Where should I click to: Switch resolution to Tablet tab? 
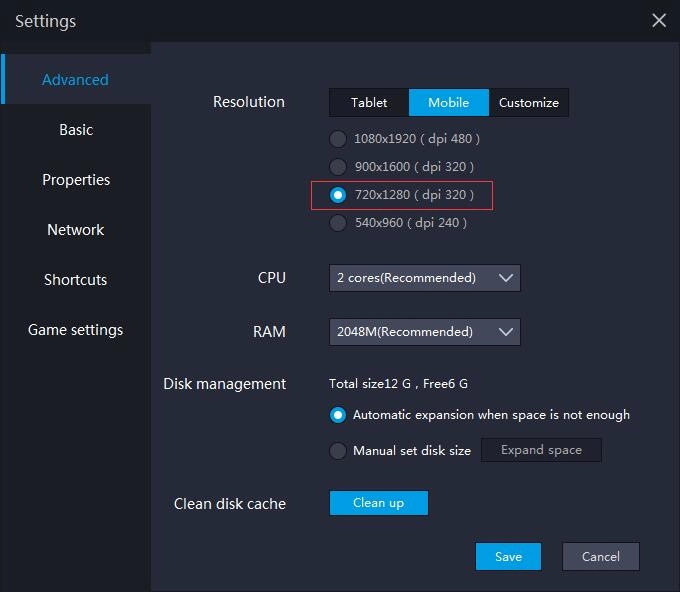click(369, 103)
